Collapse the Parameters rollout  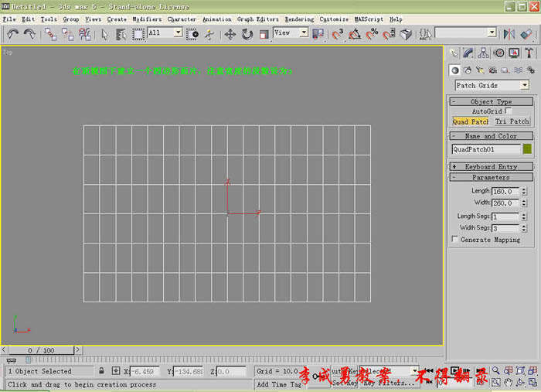pos(492,177)
